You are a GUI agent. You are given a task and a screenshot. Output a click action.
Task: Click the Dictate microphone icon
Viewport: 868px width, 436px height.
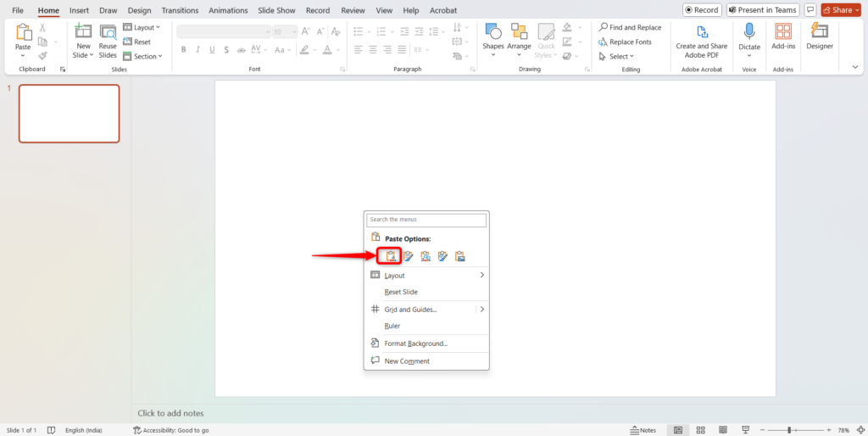[749, 32]
